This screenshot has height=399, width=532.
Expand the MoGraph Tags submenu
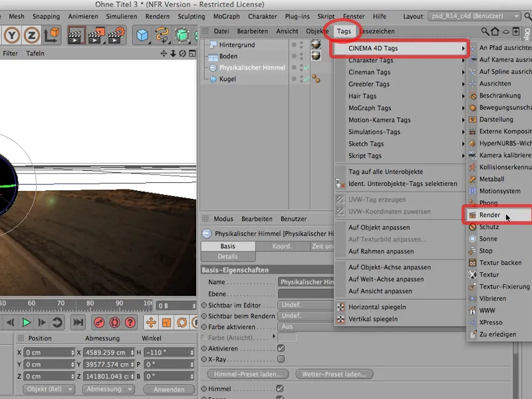(400, 108)
